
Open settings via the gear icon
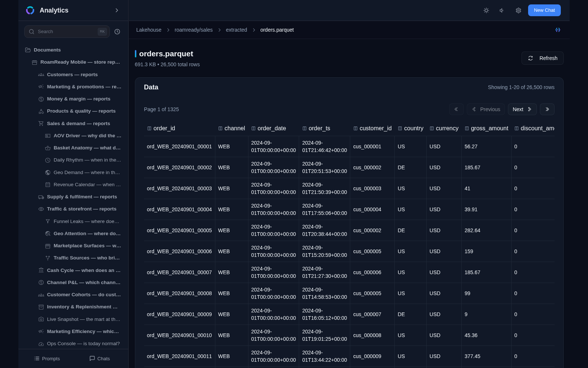(x=518, y=10)
